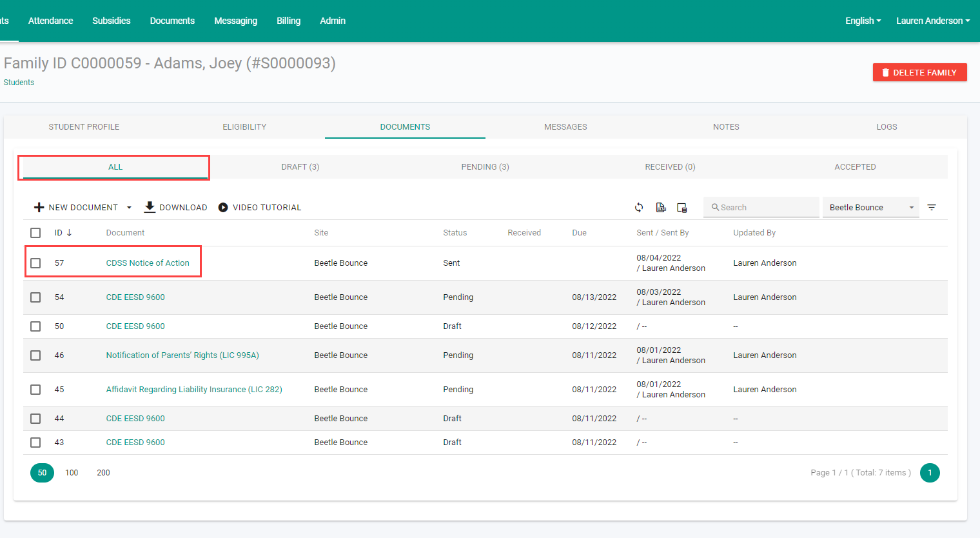Click the New Document button
Screen dimensions: 980x538
tap(83, 208)
